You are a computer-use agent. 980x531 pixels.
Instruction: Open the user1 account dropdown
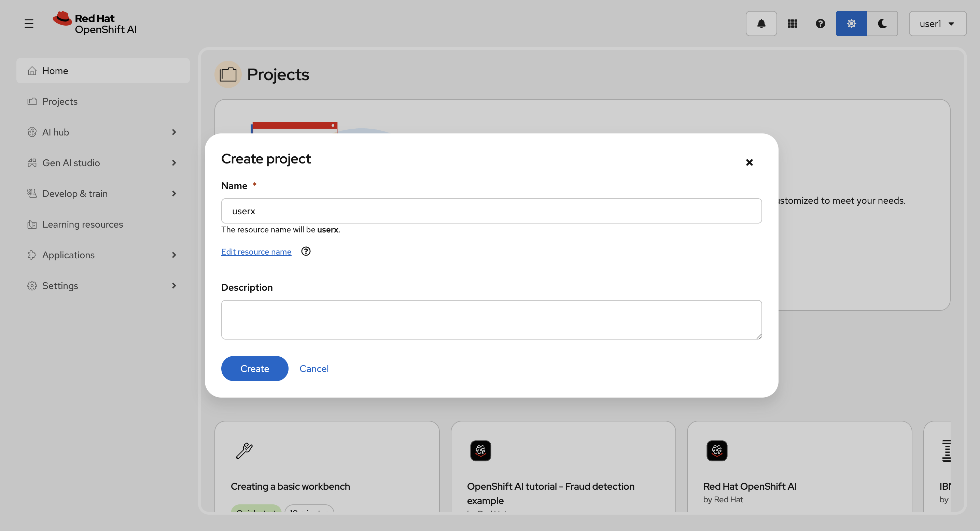click(937, 24)
